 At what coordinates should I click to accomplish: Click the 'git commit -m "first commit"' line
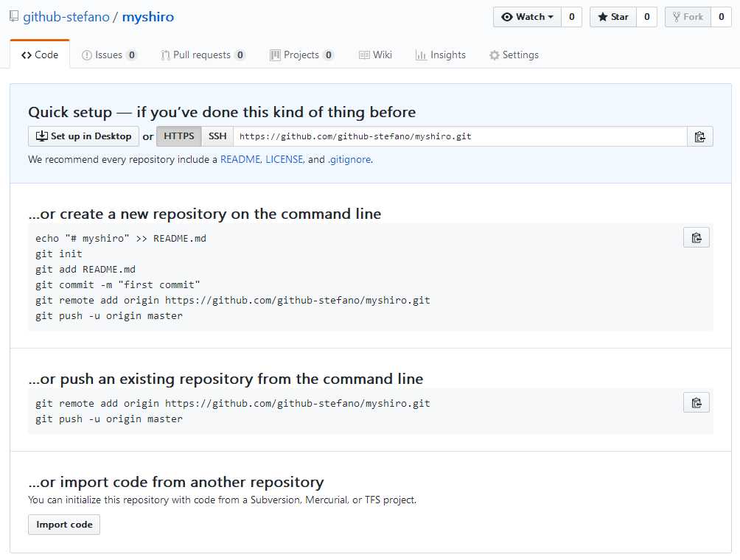point(117,285)
